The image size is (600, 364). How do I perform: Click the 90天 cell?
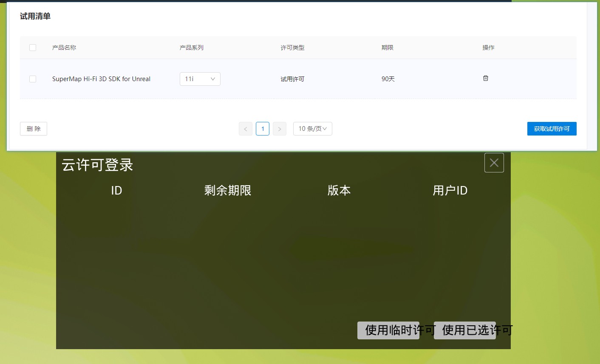click(388, 79)
